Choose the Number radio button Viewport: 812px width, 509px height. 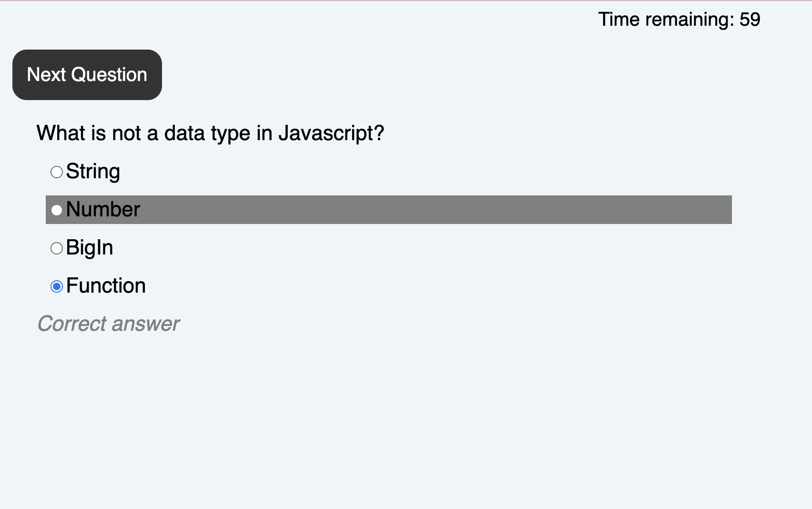tap(57, 210)
